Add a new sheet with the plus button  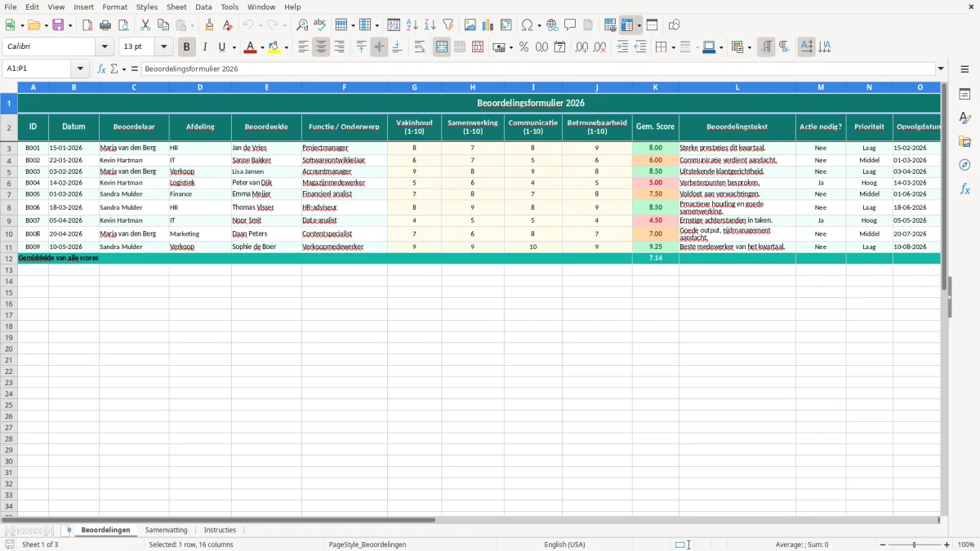69,530
